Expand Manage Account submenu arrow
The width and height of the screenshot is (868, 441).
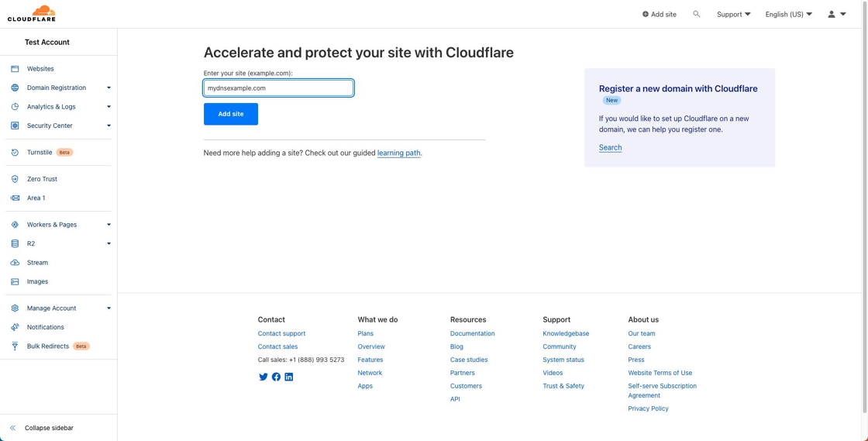point(108,308)
